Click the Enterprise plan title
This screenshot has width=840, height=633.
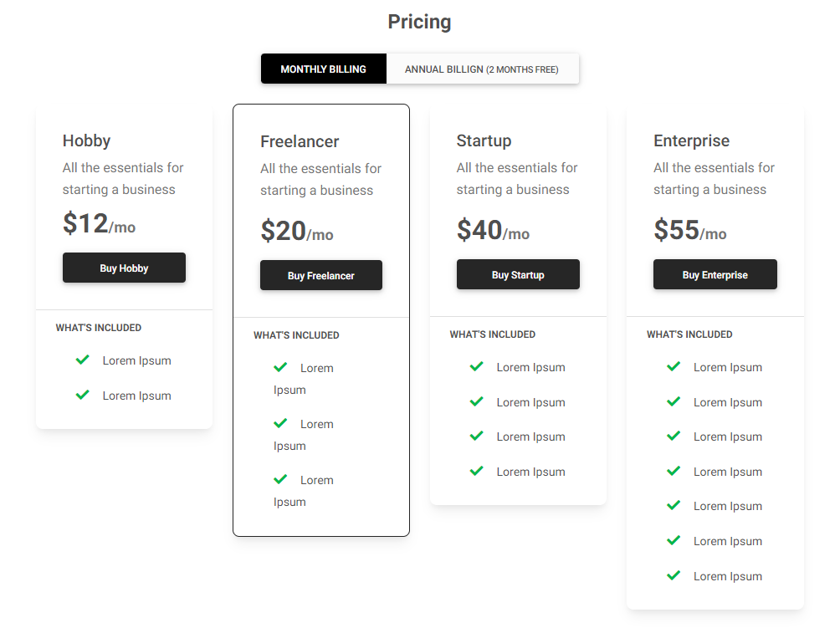point(691,140)
